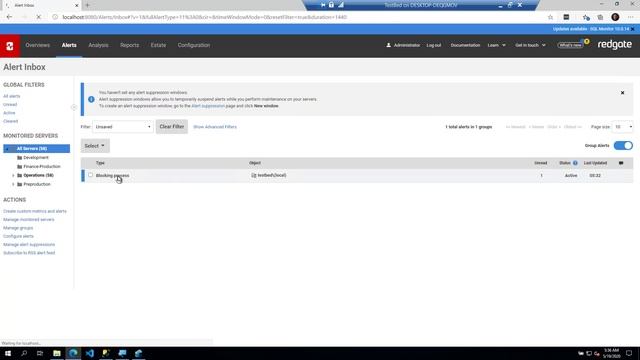Sort by the Last Updated column header
The height and width of the screenshot is (360, 640).
click(595, 163)
